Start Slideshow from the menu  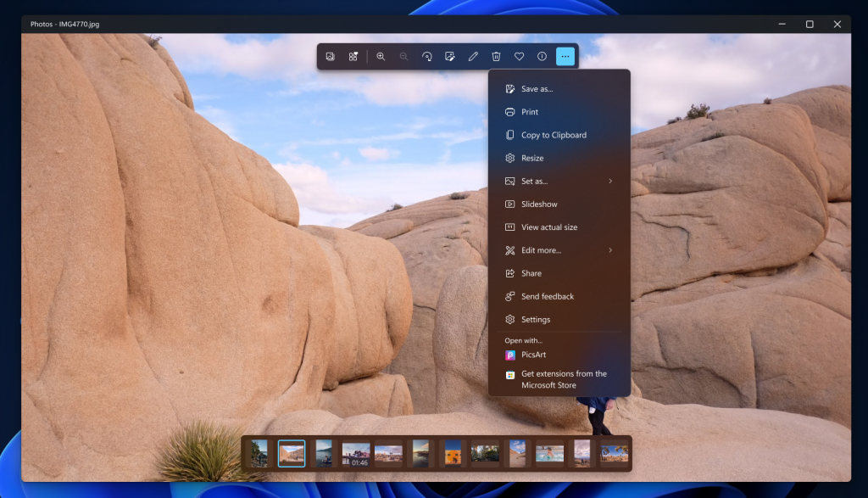[x=539, y=204]
